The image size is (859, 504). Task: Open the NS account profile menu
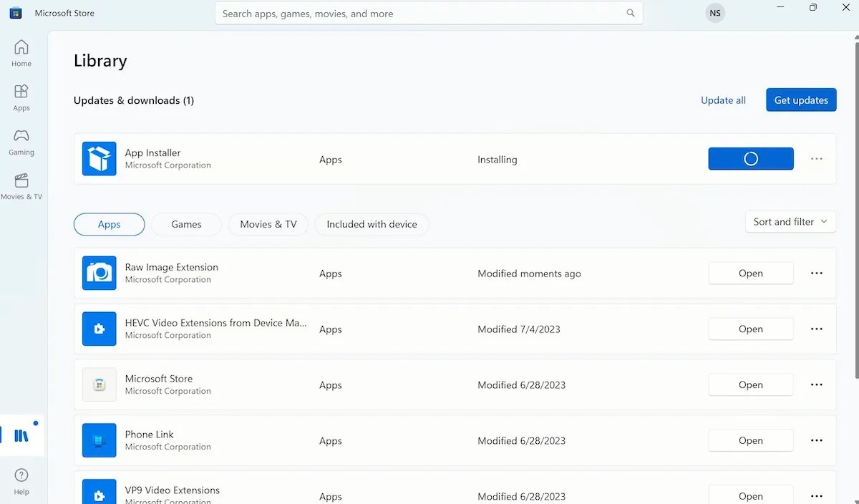click(x=714, y=13)
